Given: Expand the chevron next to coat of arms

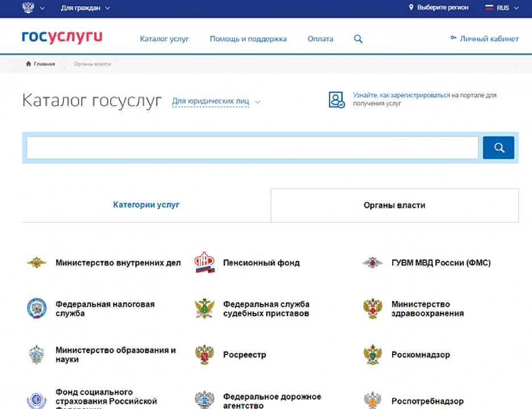Looking at the screenshot, I should click(x=42, y=8).
